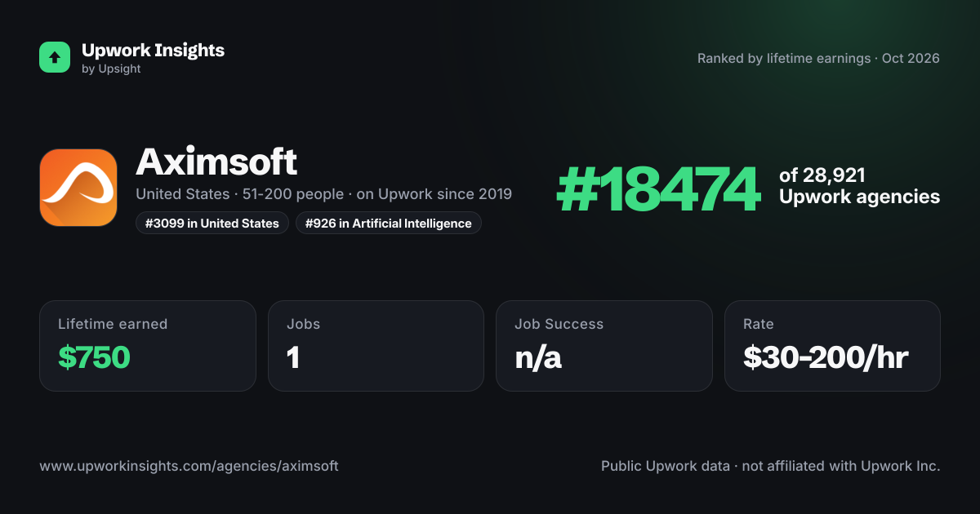The width and height of the screenshot is (980, 514).
Task: Open the Upwork Insights title text
Action: point(153,50)
